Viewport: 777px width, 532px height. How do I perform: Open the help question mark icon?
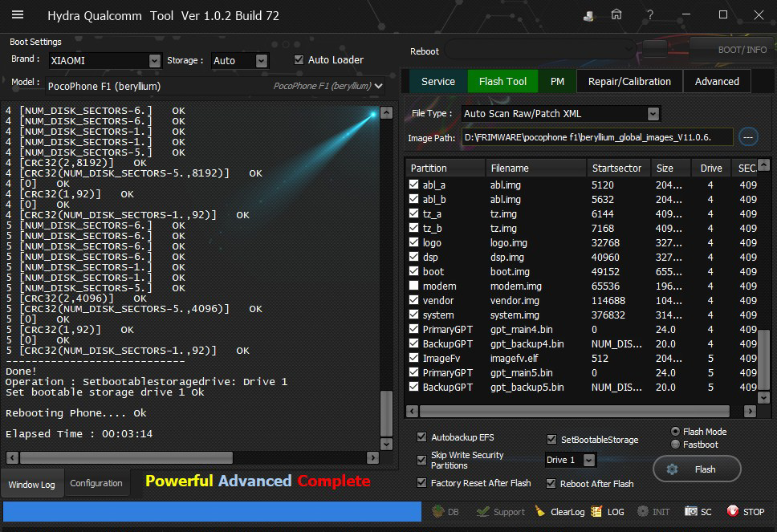(649, 15)
